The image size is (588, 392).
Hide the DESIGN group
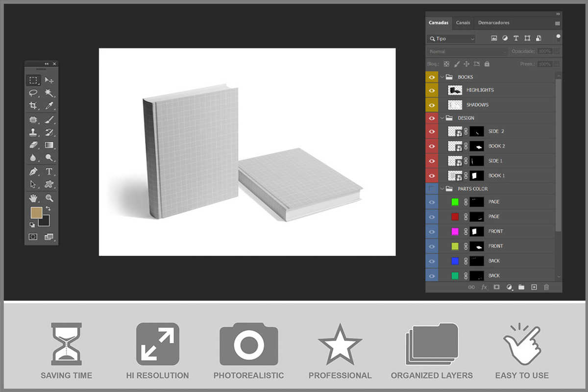(x=432, y=118)
